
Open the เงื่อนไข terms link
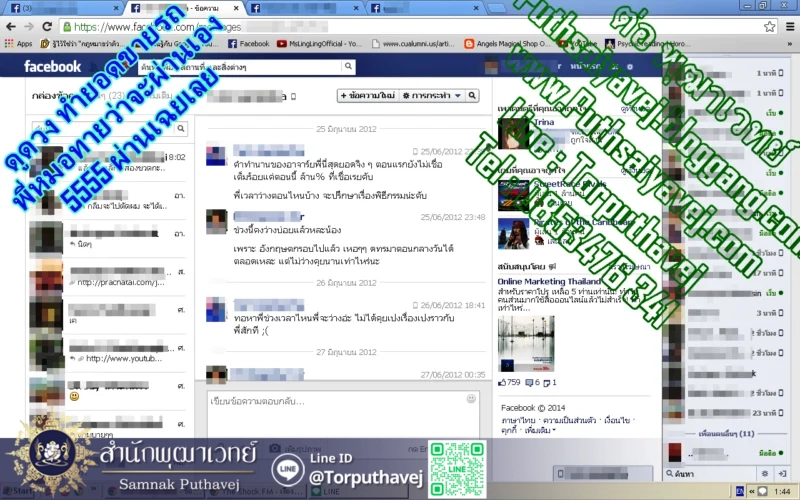click(x=617, y=420)
